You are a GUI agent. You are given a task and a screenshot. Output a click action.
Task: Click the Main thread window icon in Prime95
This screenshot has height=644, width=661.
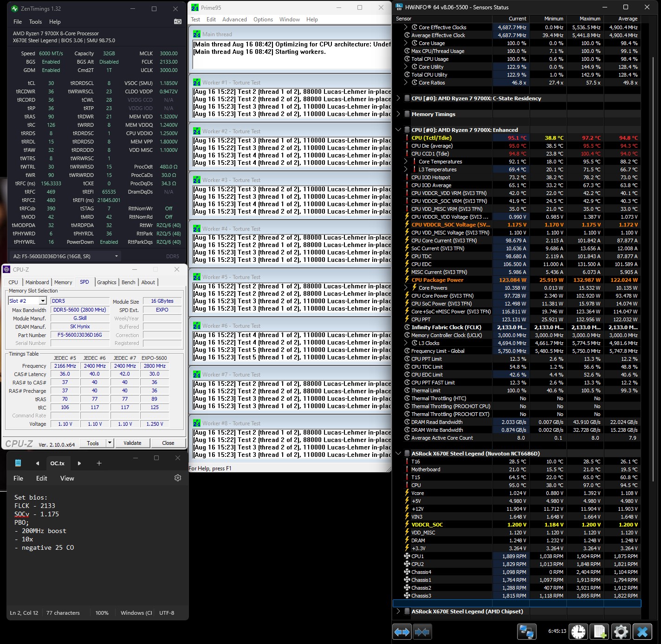point(197,34)
